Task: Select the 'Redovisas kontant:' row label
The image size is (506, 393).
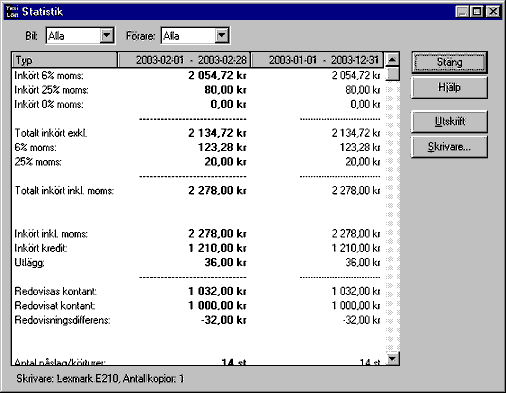Action: [55, 291]
